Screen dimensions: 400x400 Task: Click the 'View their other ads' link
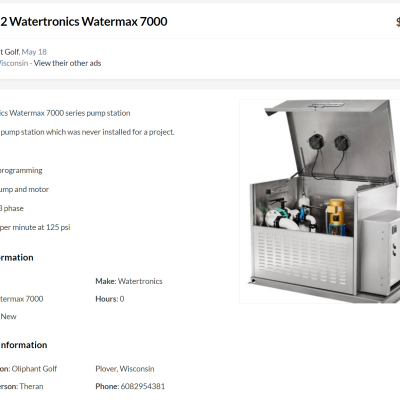coord(67,63)
